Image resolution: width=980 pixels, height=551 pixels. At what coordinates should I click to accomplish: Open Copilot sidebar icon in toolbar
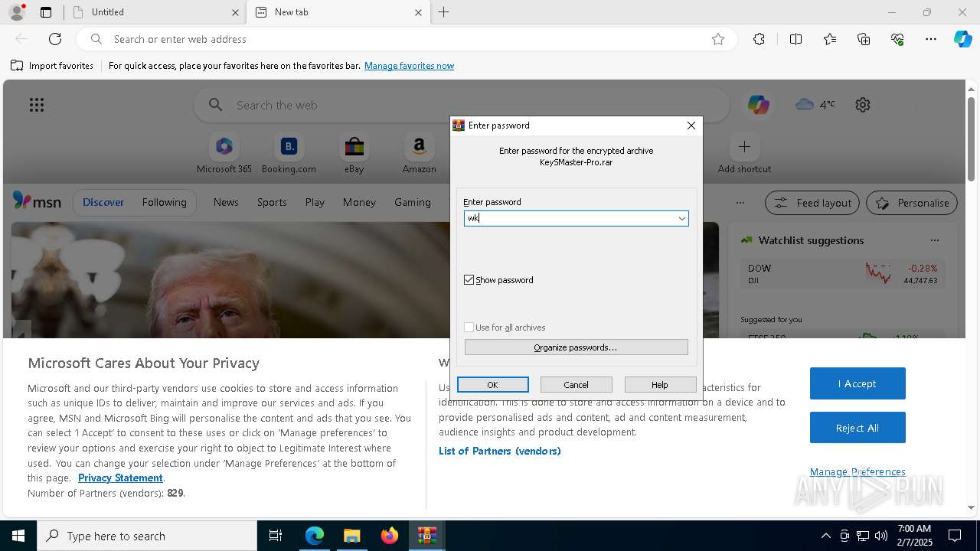(962, 39)
